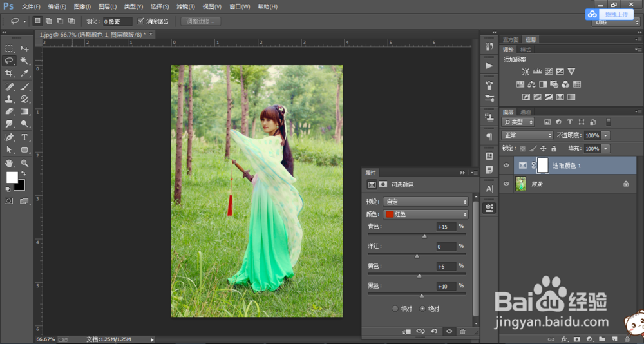Select the Horizontal Type tool

(24, 137)
